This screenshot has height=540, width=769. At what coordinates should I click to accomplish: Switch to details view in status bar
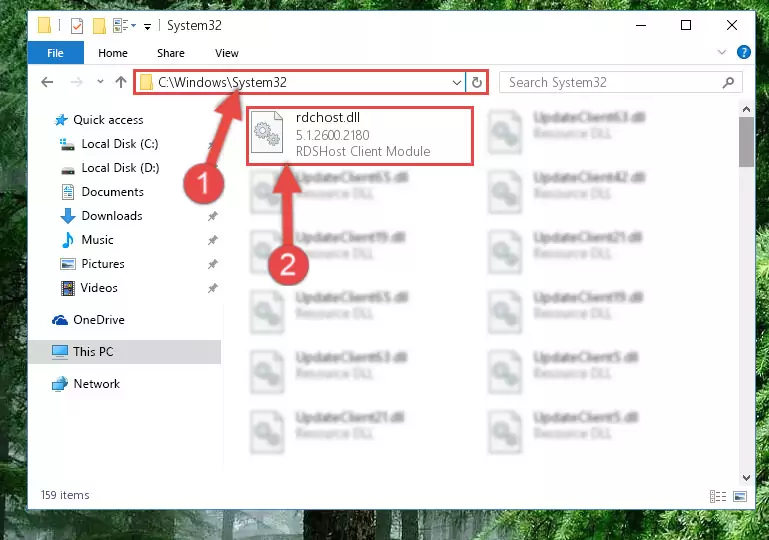[x=718, y=496]
